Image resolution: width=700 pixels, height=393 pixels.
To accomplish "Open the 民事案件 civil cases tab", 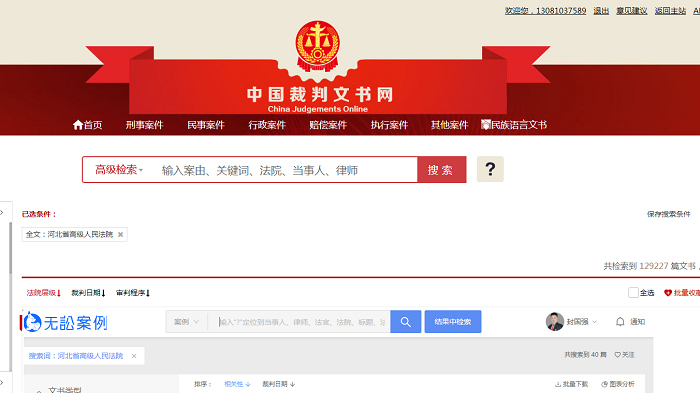I will tap(206, 125).
